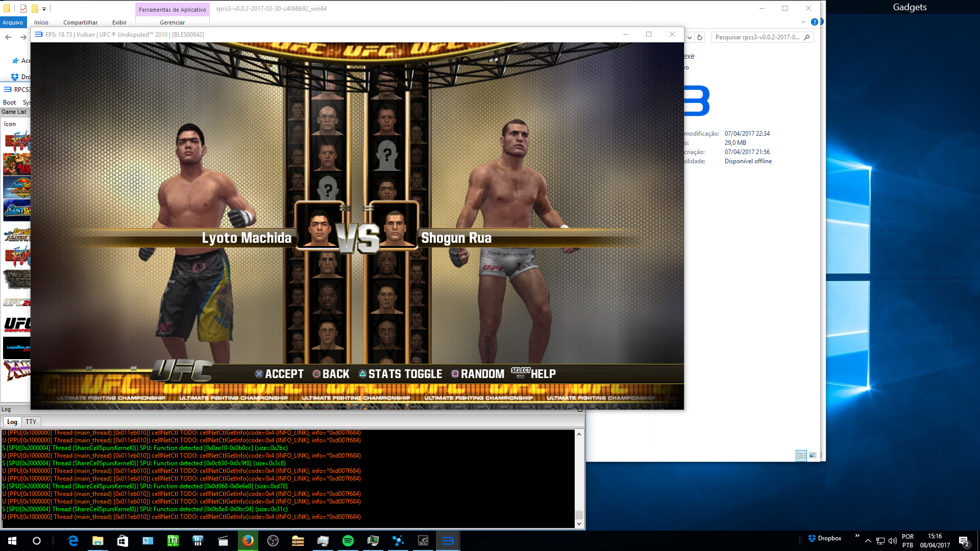Open Spotify from the taskbar
980x551 pixels.
[x=348, y=541]
